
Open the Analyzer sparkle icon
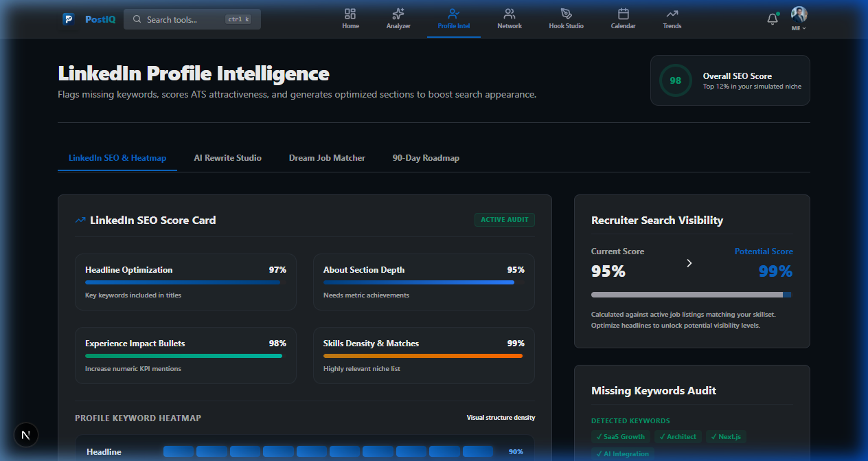[x=398, y=14]
